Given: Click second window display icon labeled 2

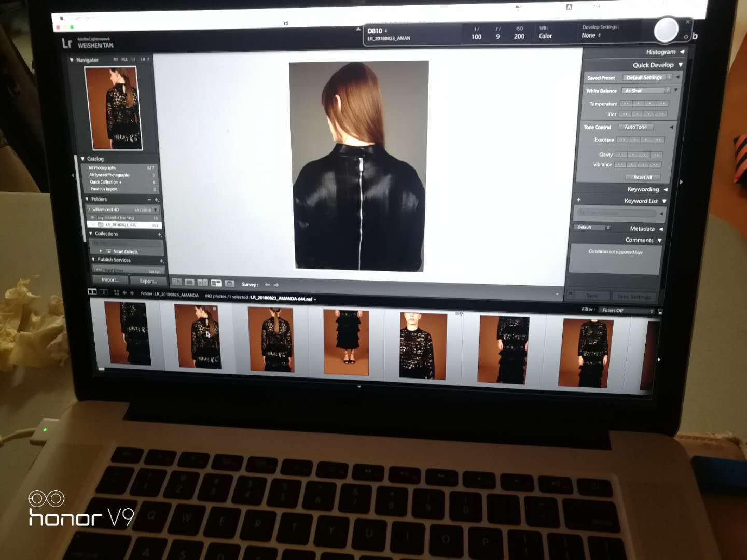Looking at the screenshot, I should pyautogui.click(x=103, y=292).
